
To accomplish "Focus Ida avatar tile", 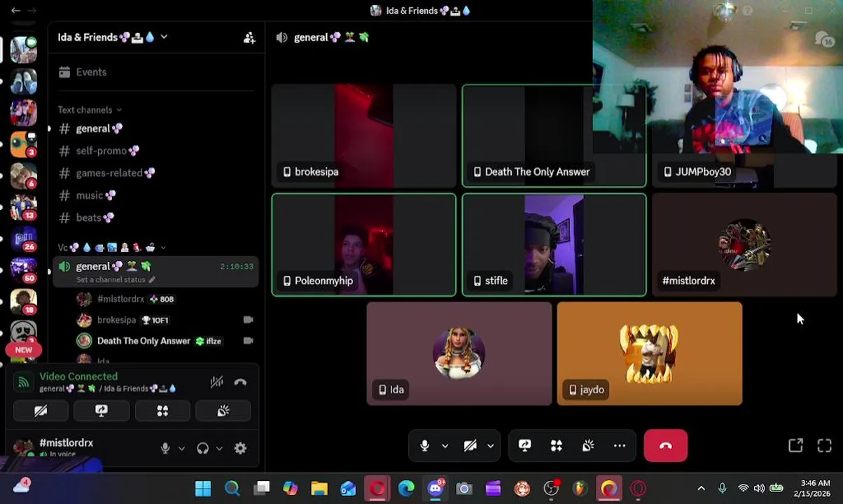I will (459, 353).
